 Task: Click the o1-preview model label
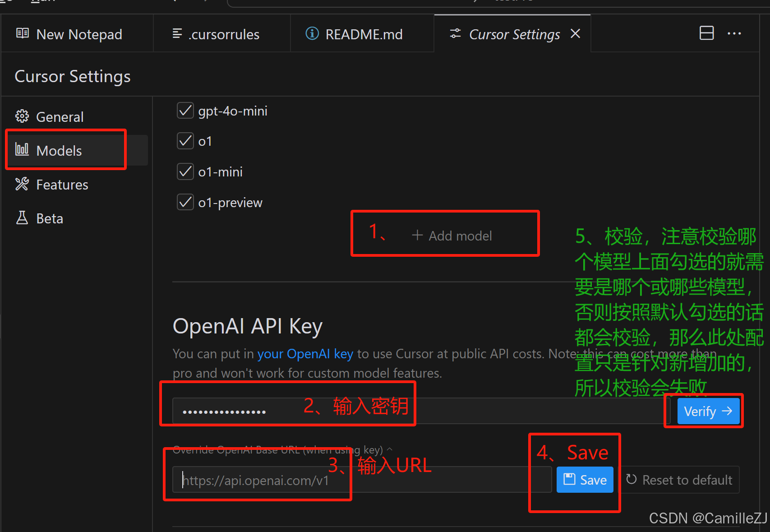[230, 203]
